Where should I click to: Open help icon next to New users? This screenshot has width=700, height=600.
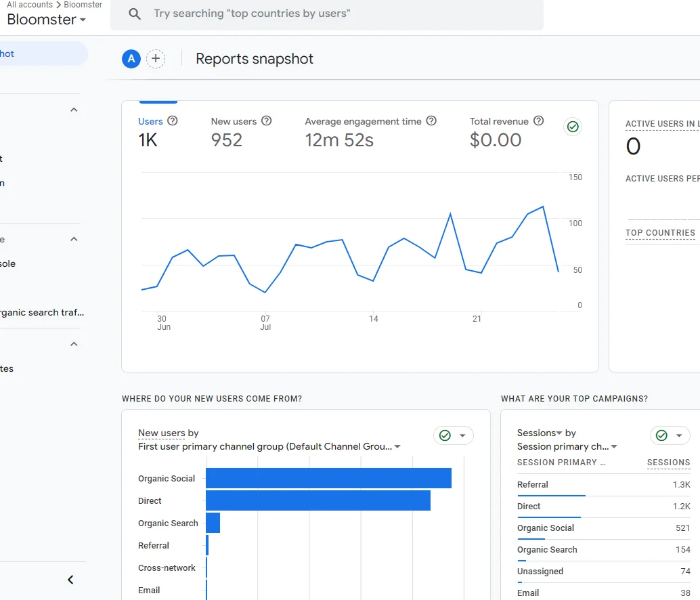click(267, 121)
